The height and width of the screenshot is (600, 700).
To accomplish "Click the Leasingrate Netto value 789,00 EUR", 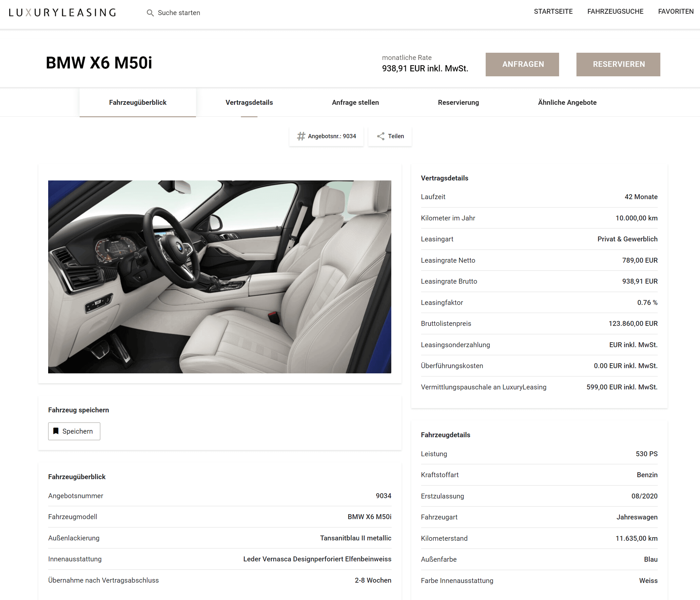I will coord(640,260).
